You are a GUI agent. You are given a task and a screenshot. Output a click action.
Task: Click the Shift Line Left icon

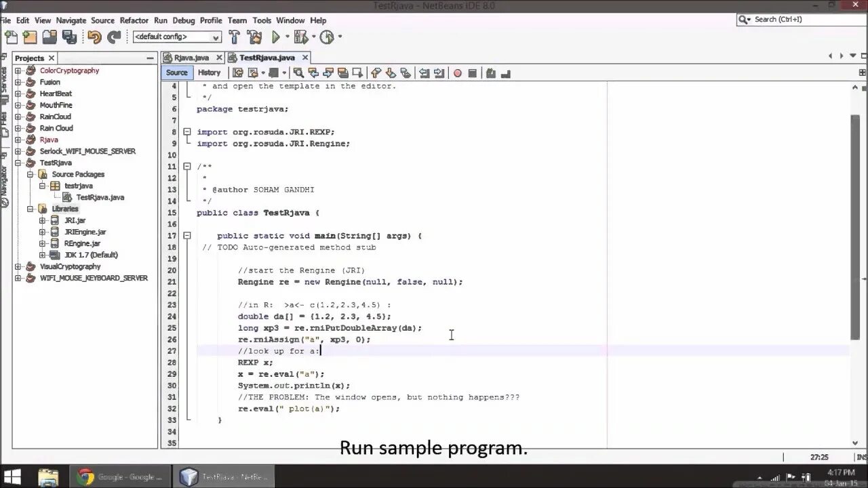(424, 73)
